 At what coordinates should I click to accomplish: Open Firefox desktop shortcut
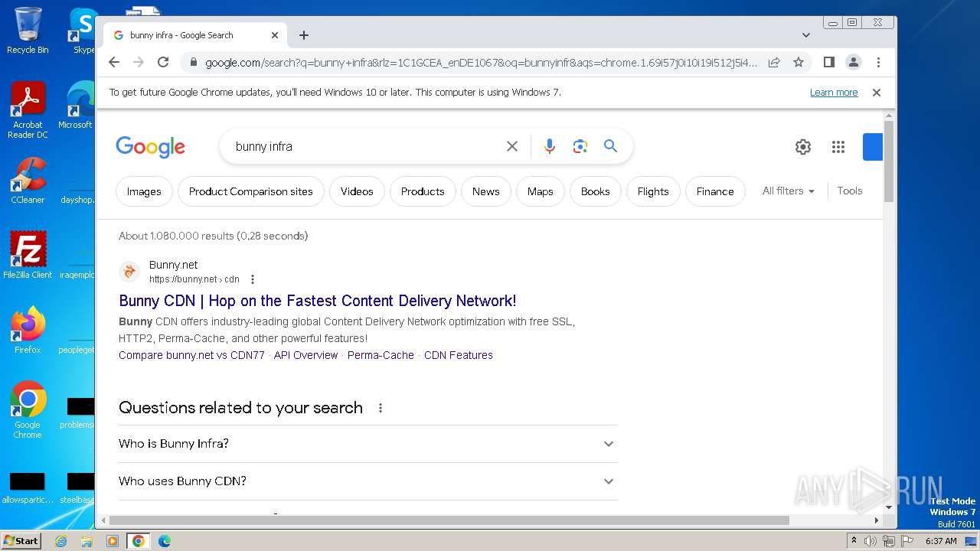(28, 330)
